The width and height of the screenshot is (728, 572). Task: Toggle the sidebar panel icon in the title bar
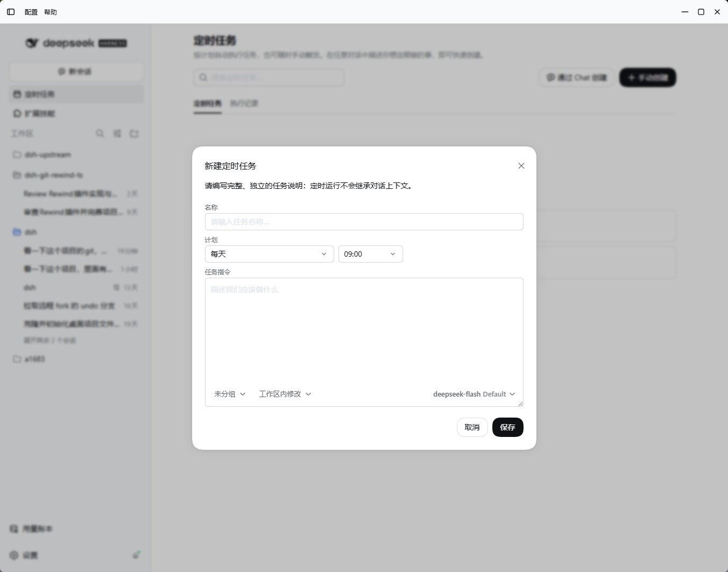11,12
